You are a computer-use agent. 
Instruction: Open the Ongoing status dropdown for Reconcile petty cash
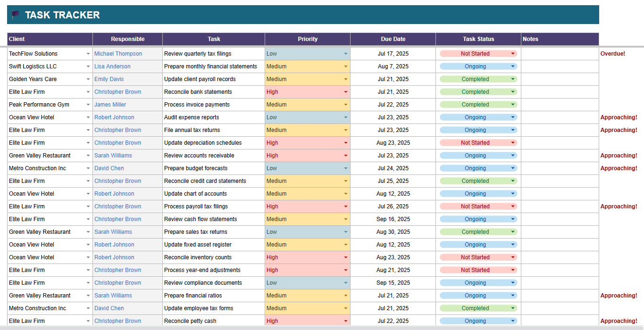pos(513,321)
